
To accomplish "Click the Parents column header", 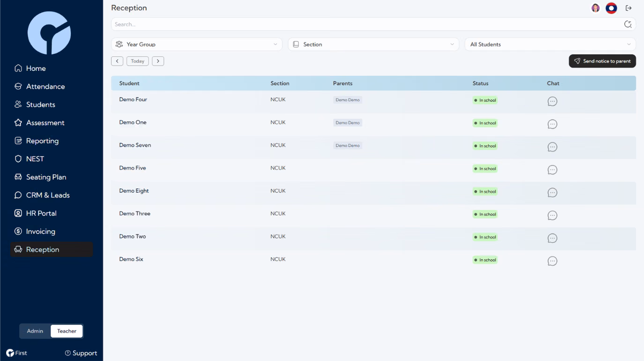I will (343, 83).
